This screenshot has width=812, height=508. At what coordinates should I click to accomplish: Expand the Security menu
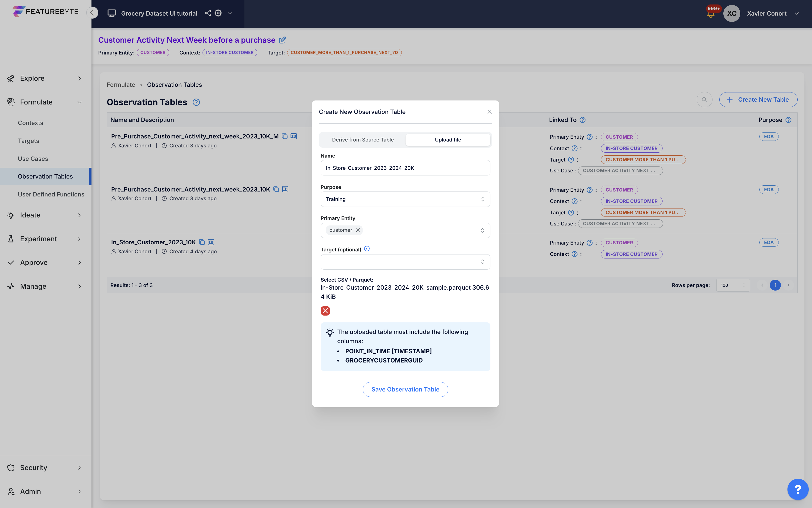[45, 468]
